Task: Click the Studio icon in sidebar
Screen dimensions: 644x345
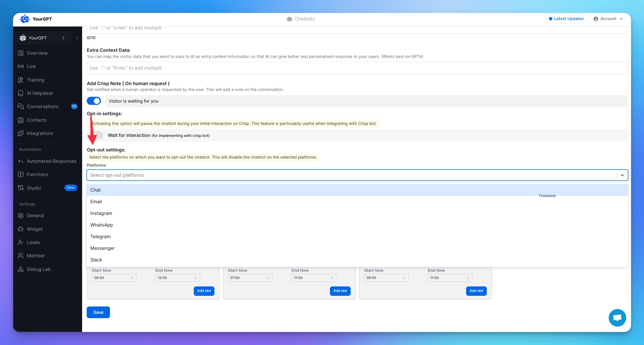Action: [x=21, y=188]
